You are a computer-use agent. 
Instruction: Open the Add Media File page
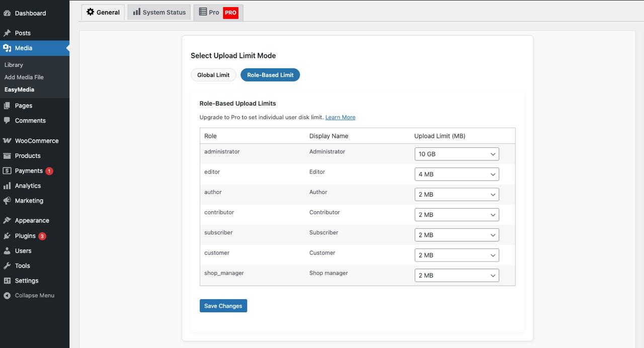pos(24,77)
